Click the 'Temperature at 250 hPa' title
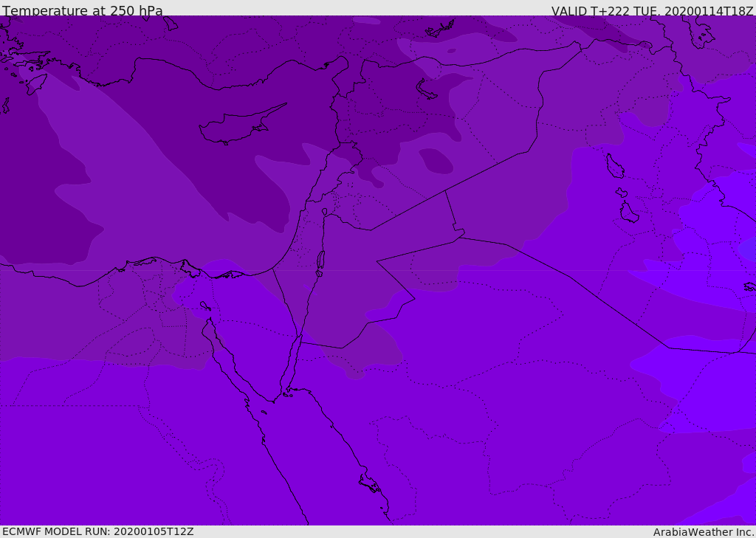The width and height of the screenshot is (756, 538). click(x=83, y=10)
